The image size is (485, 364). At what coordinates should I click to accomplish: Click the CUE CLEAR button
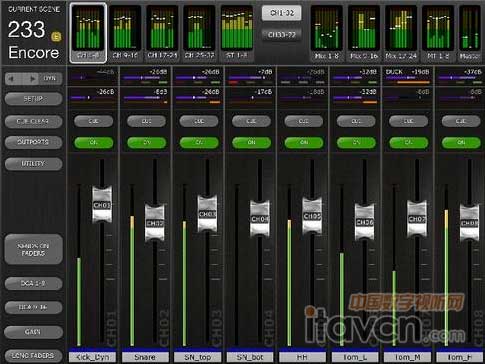pos(33,121)
